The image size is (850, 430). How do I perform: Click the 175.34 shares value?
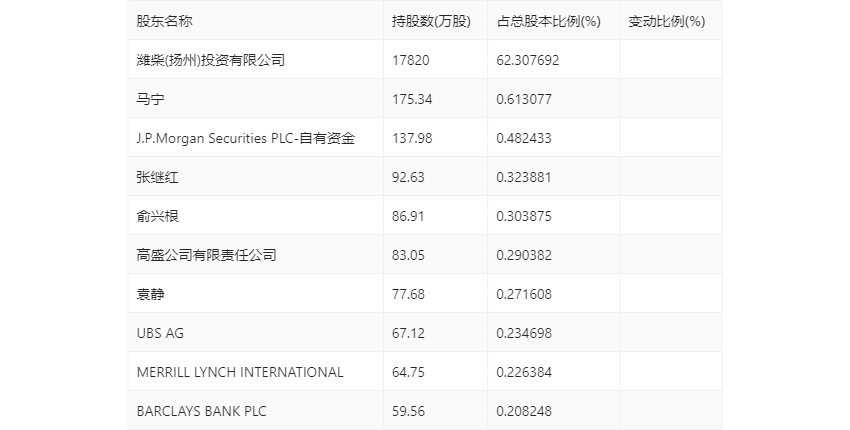[x=412, y=99]
